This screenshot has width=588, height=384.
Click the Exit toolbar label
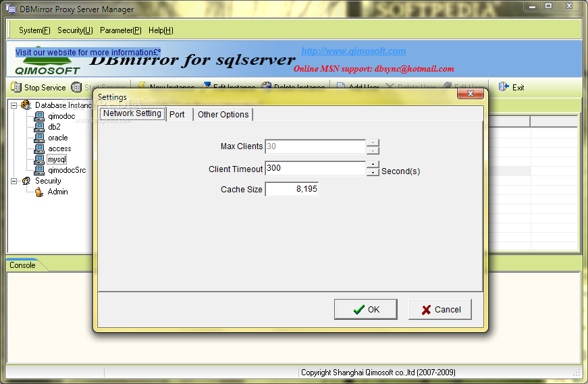(x=518, y=87)
